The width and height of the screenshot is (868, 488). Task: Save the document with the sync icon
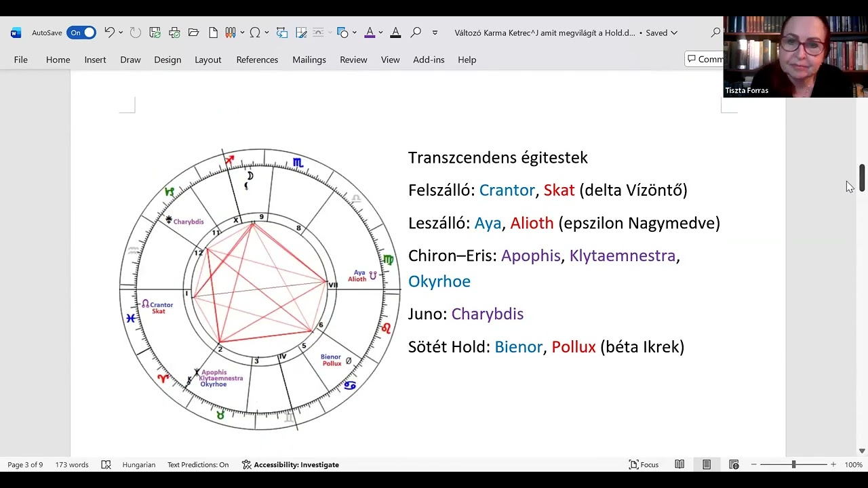pos(155,33)
